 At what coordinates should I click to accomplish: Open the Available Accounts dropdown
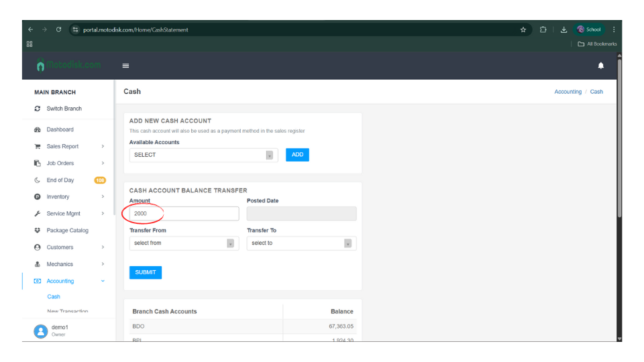203,155
